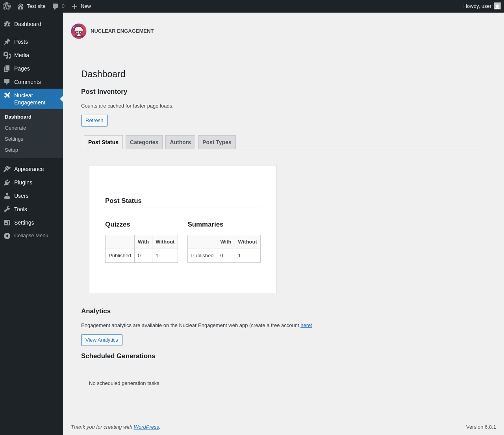
Task: Click the 'Version 6.8.1' footer text
Action: pos(481,427)
